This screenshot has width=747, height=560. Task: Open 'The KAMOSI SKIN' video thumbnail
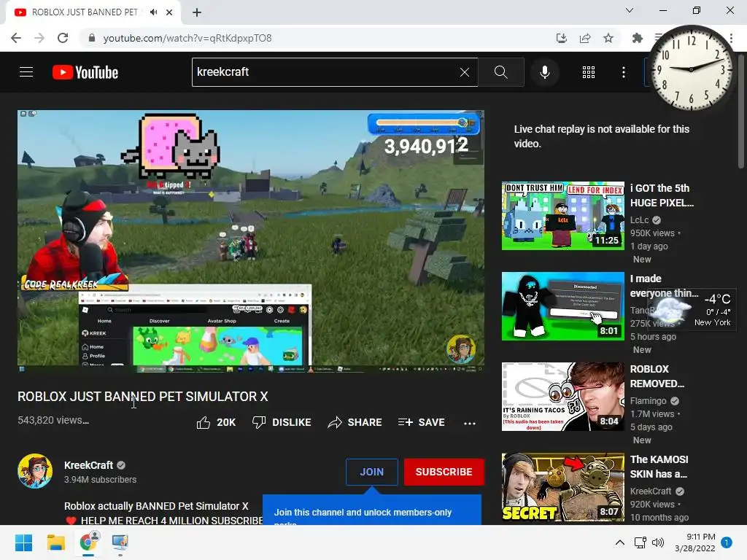tap(562, 487)
